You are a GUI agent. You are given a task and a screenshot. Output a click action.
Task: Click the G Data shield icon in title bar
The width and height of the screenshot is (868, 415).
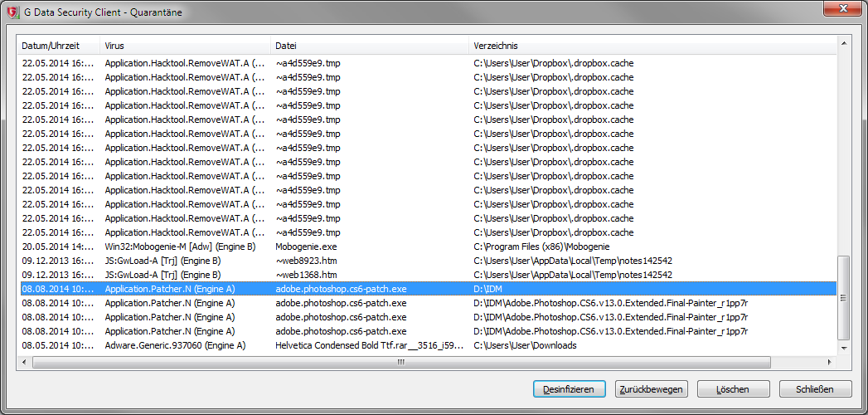(12, 12)
